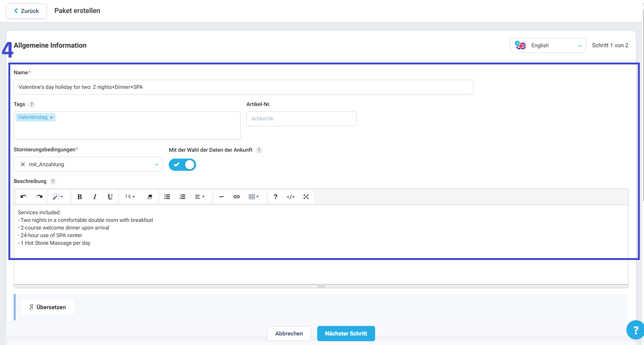
Task: Click the Nächster Schritt button
Action: [x=346, y=334]
